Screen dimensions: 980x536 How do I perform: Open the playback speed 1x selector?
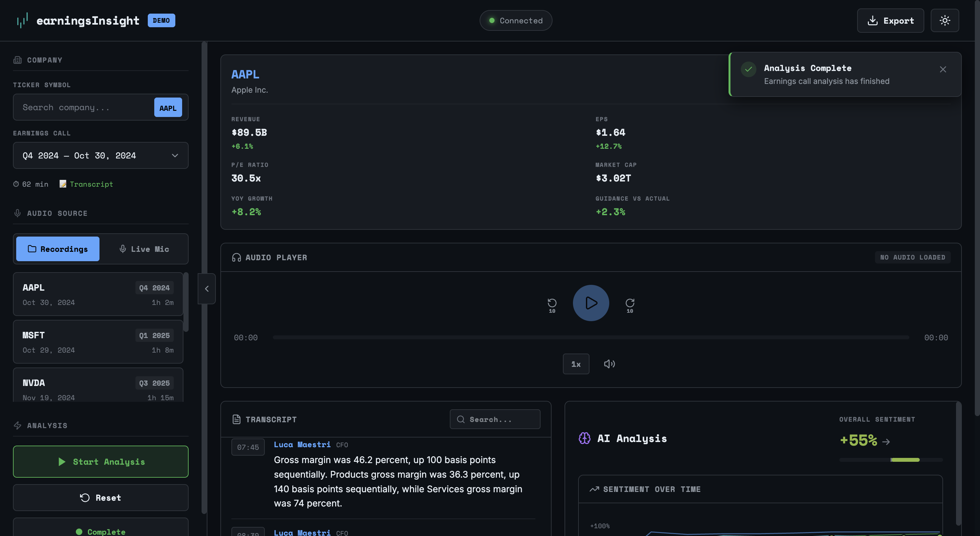(x=576, y=364)
